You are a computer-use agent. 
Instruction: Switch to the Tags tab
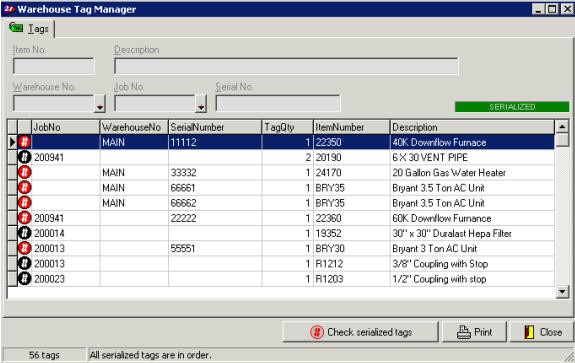tap(29, 29)
